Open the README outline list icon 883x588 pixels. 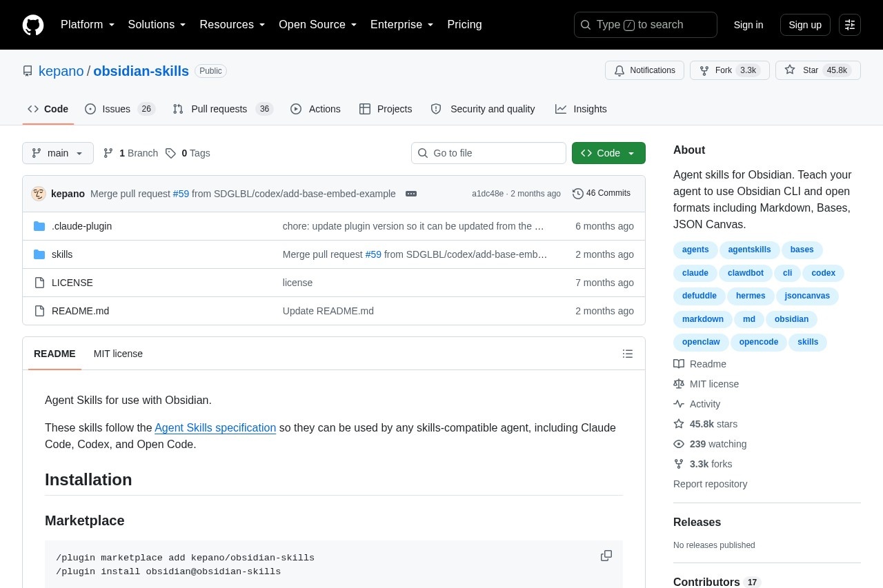628,354
